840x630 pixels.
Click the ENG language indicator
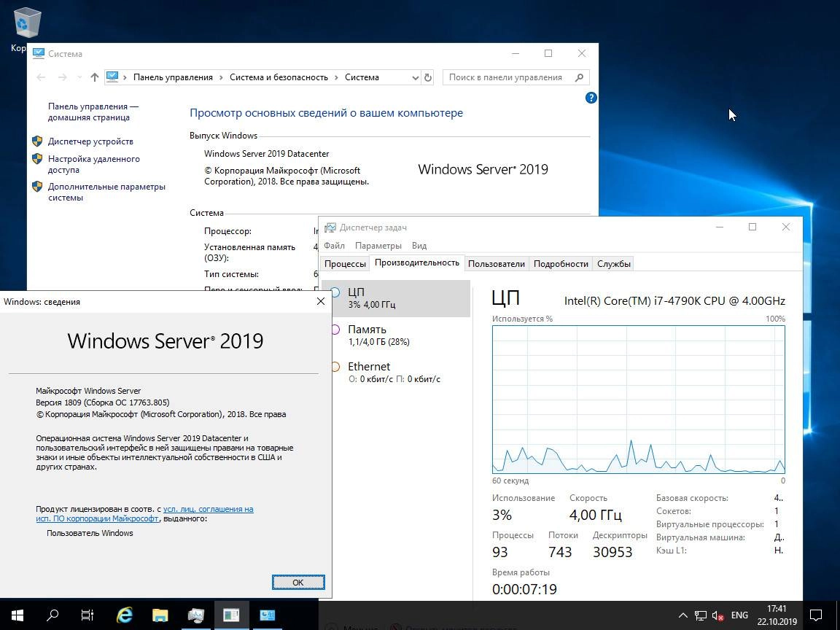(739, 615)
